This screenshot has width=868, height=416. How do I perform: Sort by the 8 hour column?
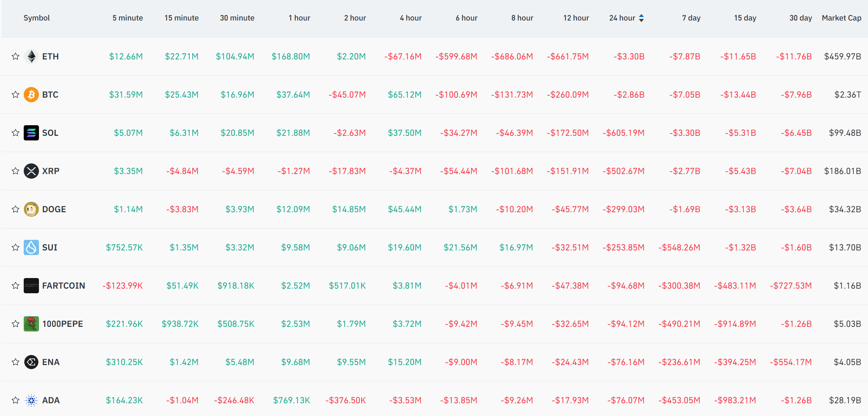522,18
